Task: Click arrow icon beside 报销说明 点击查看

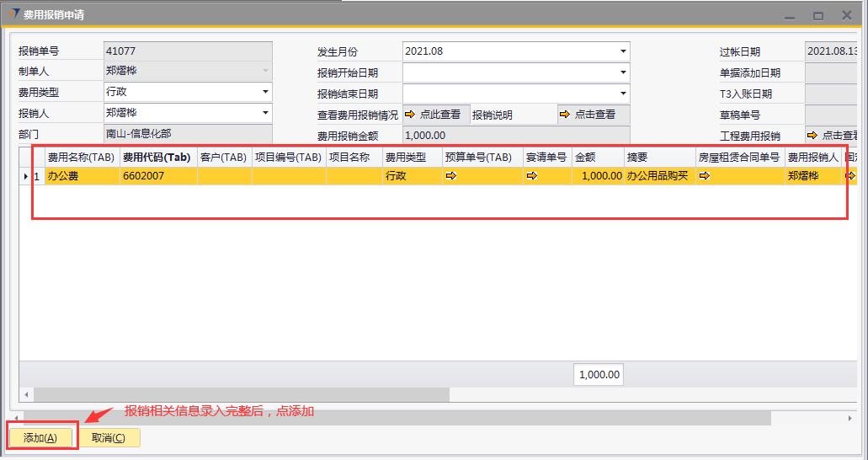Action: 565,115
